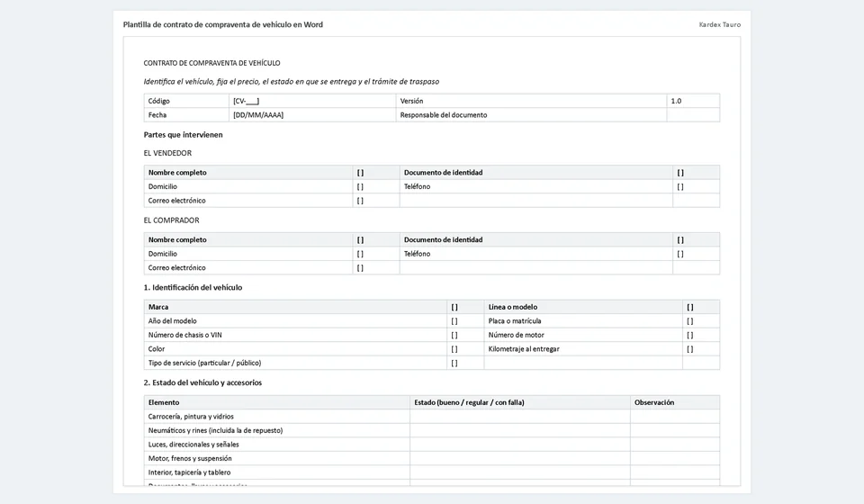The width and height of the screenshot is (864, 504).
Task: Click the 'Elemento' column header
Action: (x=277, y=402)
